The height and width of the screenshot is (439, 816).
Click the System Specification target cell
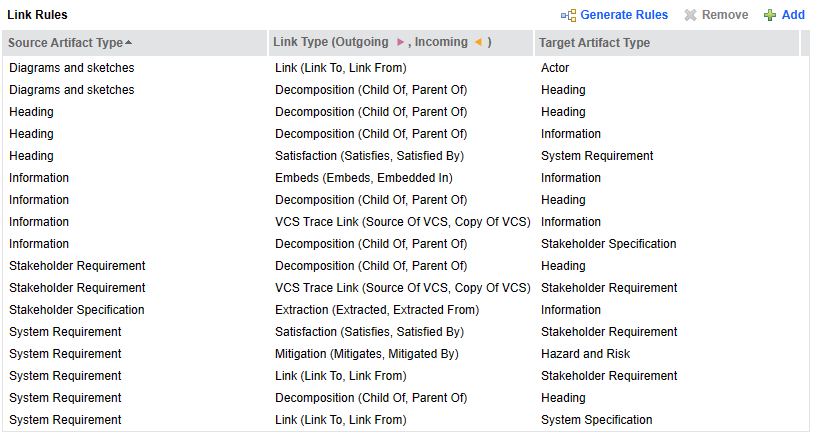(x=596, y=420)
